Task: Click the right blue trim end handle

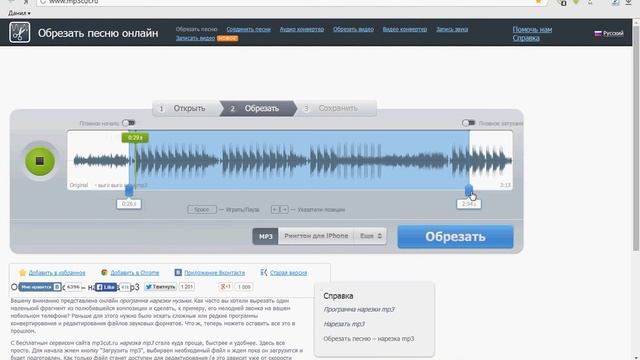Action: (x=469, y=190)
